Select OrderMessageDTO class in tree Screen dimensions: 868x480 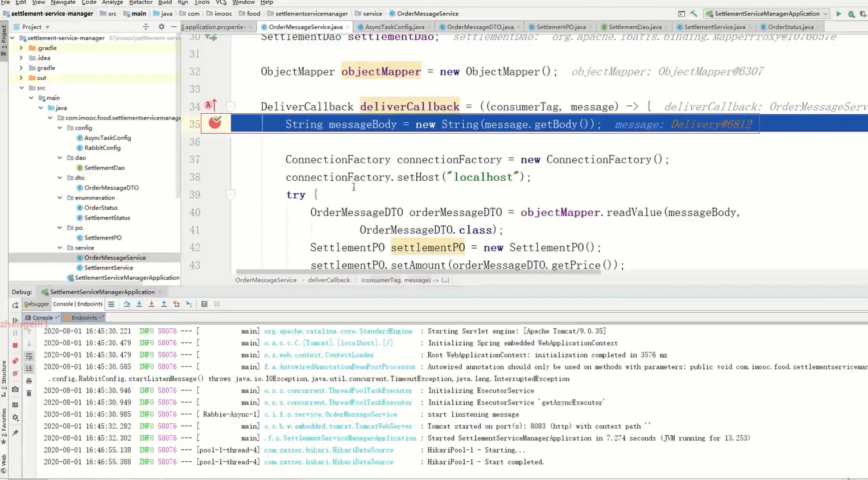coord(111,188)
